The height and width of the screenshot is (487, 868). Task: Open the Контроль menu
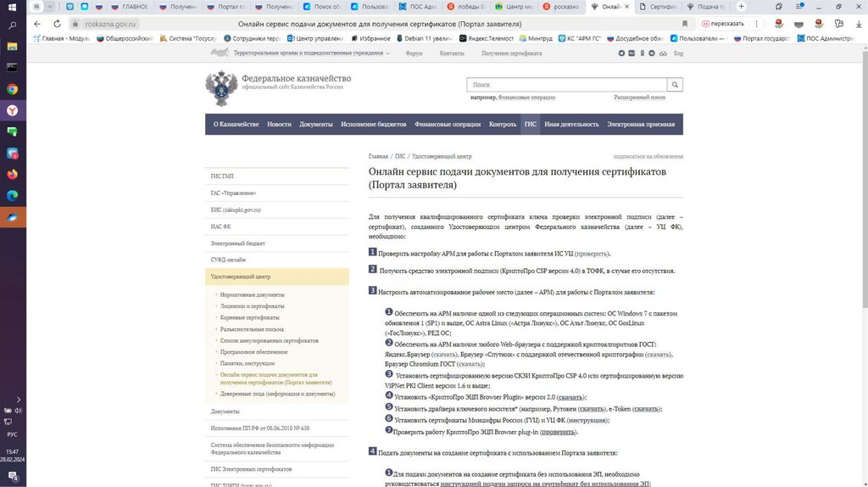(x=502, y=124)
